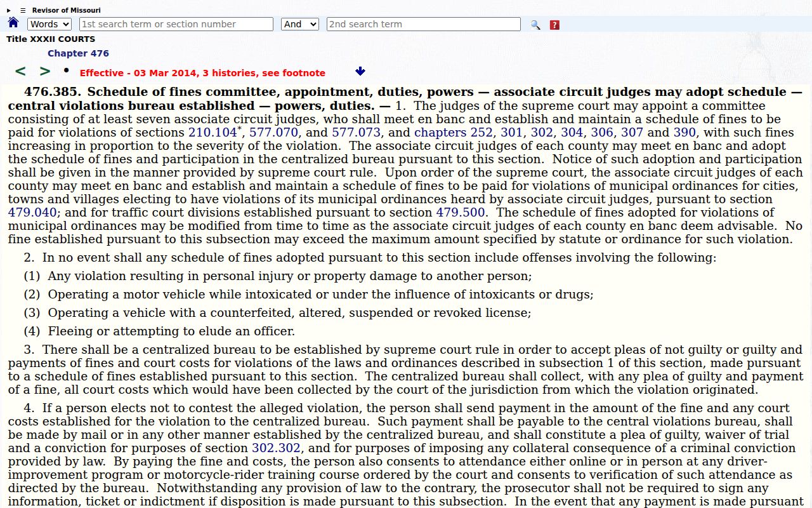Open the chapter 307 link
The height and width of the screenshot is (508, 812).
pyautogui.click(x=632, y=133)
